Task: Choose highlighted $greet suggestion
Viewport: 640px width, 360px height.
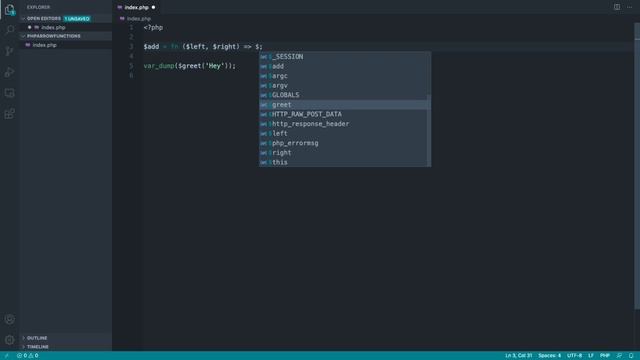Action: (344, 105)
